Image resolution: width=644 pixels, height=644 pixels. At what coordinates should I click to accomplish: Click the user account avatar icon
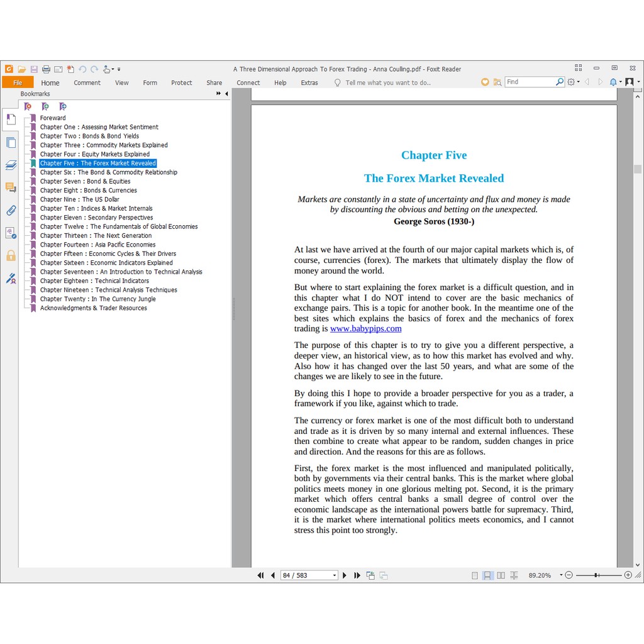tap(629, 82)
